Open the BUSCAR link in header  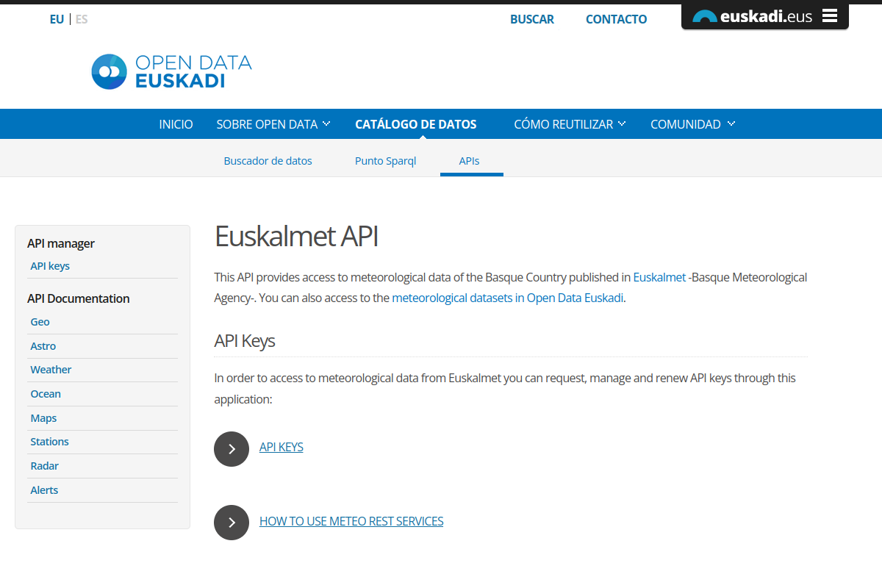532,19
